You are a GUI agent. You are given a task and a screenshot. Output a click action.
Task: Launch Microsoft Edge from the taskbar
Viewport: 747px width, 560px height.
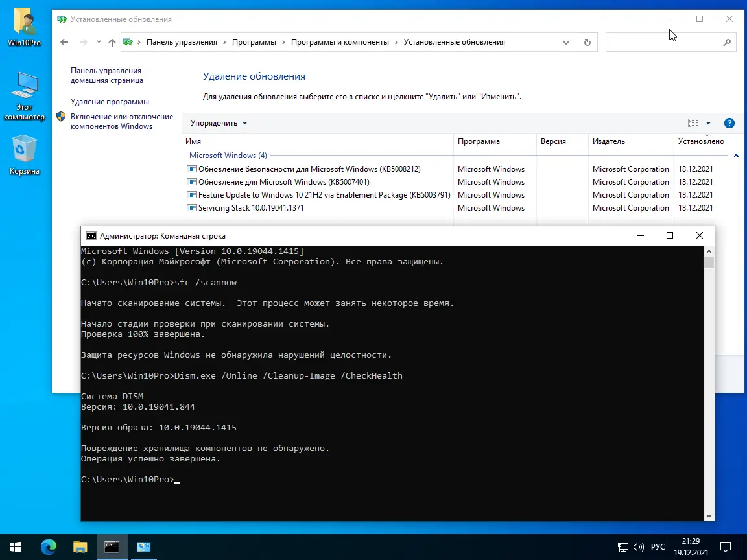(48, 547)
